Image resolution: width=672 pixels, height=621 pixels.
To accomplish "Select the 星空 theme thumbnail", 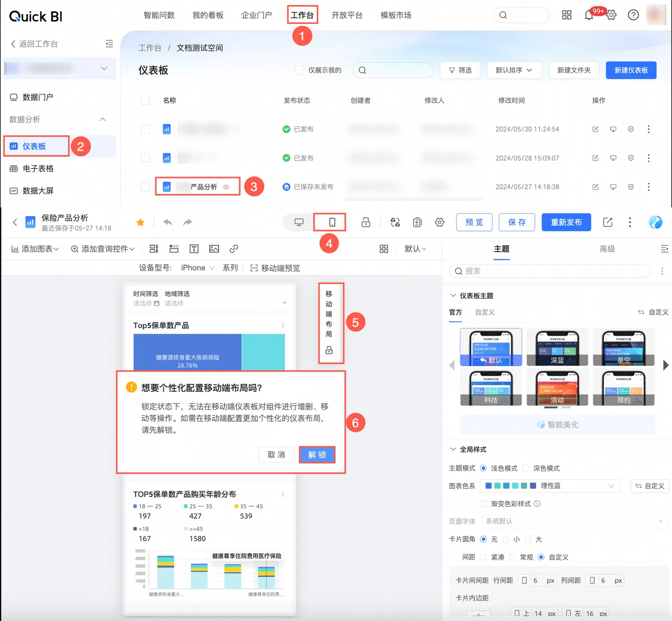I will [624, 347].
